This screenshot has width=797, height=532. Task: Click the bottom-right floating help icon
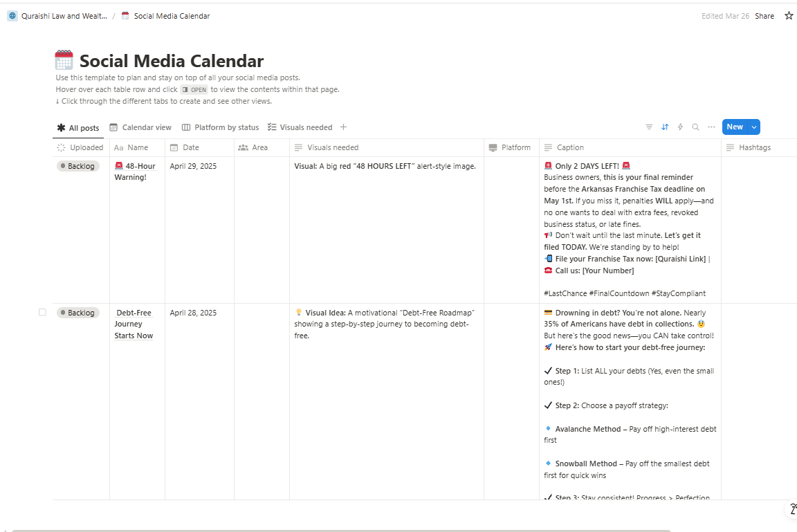(x=792, y=508)
